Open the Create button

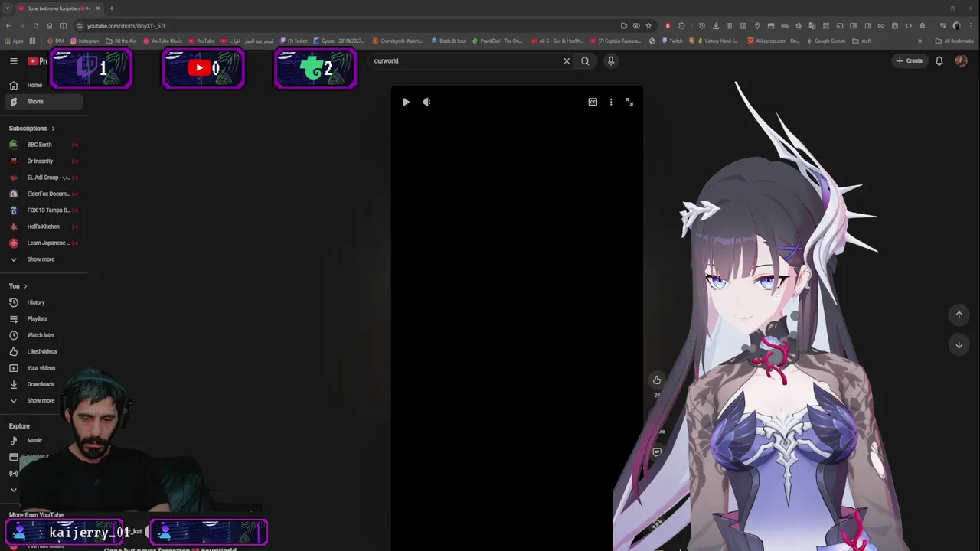click(909, 60)
